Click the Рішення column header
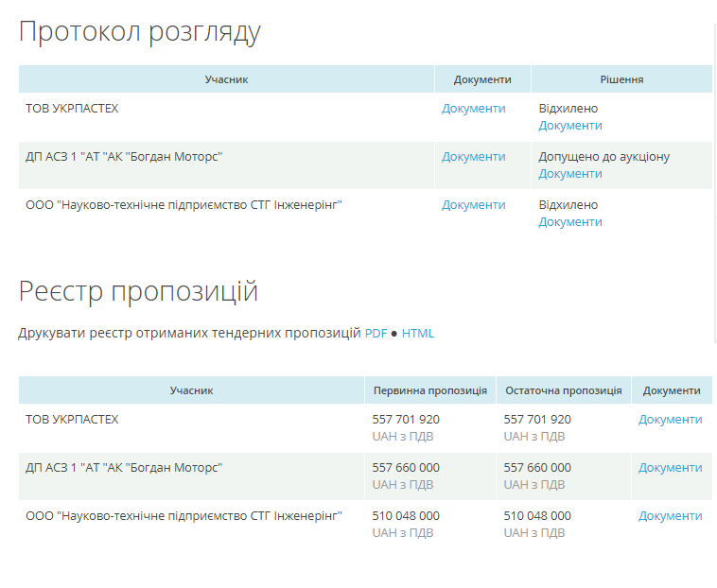Image resolution: width=717 pixels, height=588 pixels. pos(621,79)
